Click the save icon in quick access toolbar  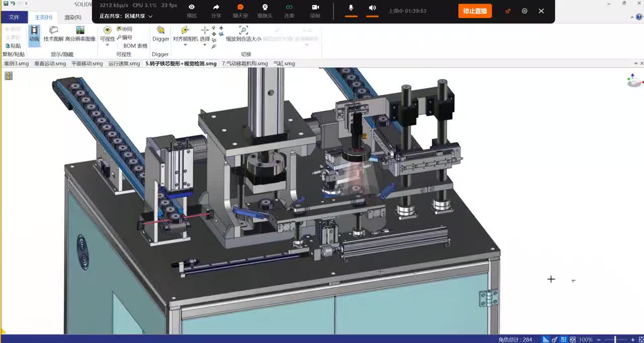tap(5, 4)
